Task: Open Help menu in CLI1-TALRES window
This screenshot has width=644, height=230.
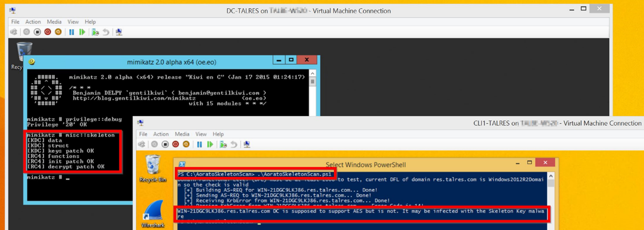Action: click(x=218, y=134)
